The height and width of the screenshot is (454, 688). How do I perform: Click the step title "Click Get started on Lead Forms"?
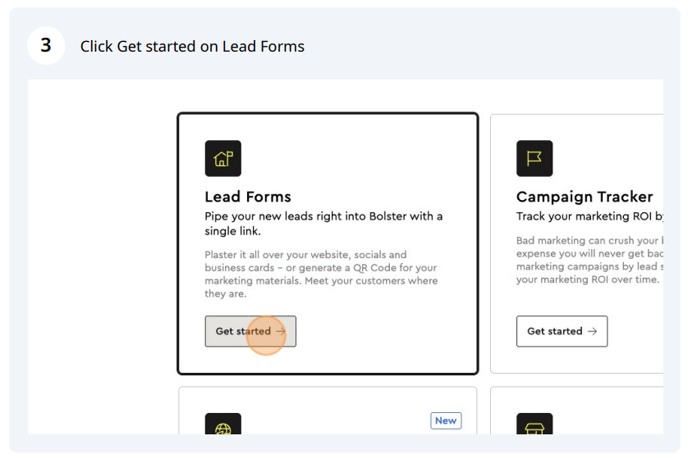[192, 46]
